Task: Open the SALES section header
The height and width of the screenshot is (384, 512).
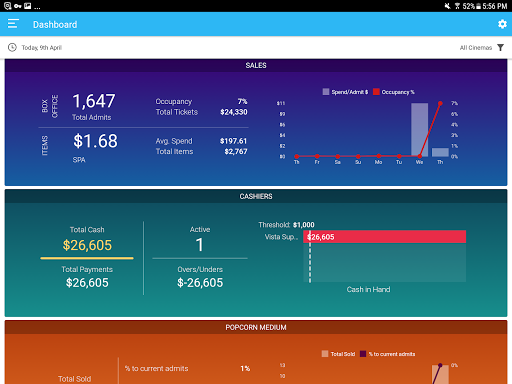Action: coord(256,65)
